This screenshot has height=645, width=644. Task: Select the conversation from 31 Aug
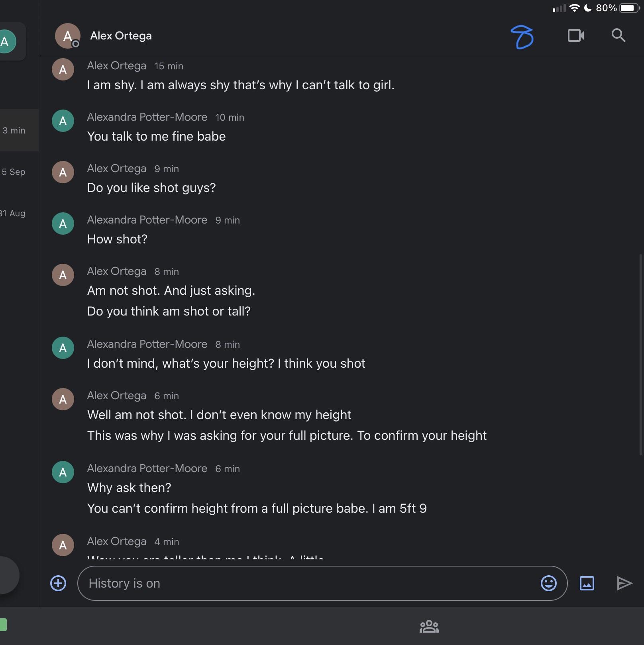click(16, 213)
